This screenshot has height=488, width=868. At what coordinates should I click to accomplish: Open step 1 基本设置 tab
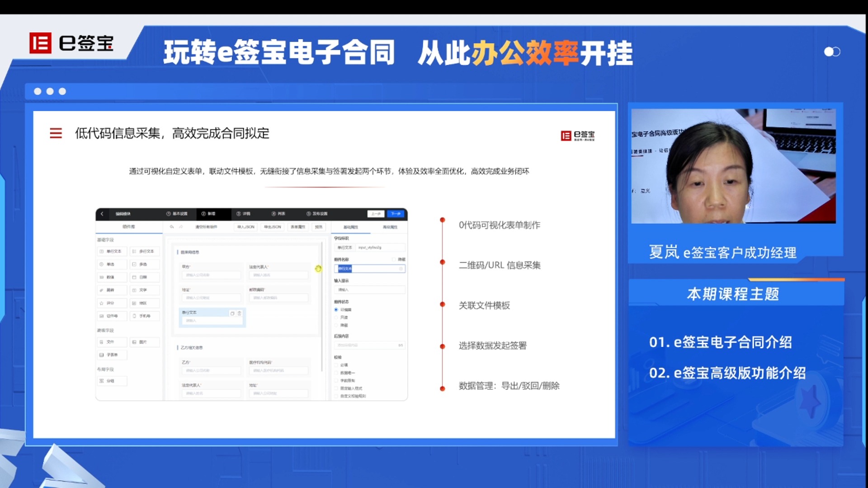177,214
